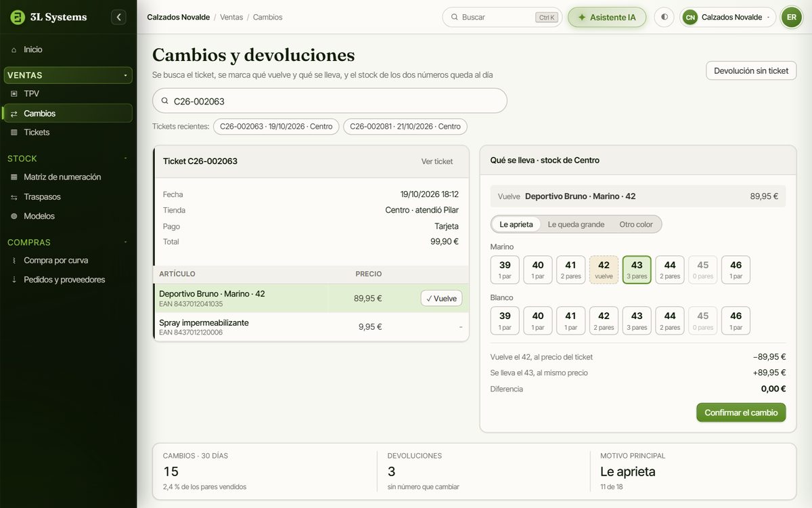This screenshot has height=508, width=812.
Task: Toggle the Vuelve checkmark for Deportivo Bruno
Action: (x=441, y=298)
